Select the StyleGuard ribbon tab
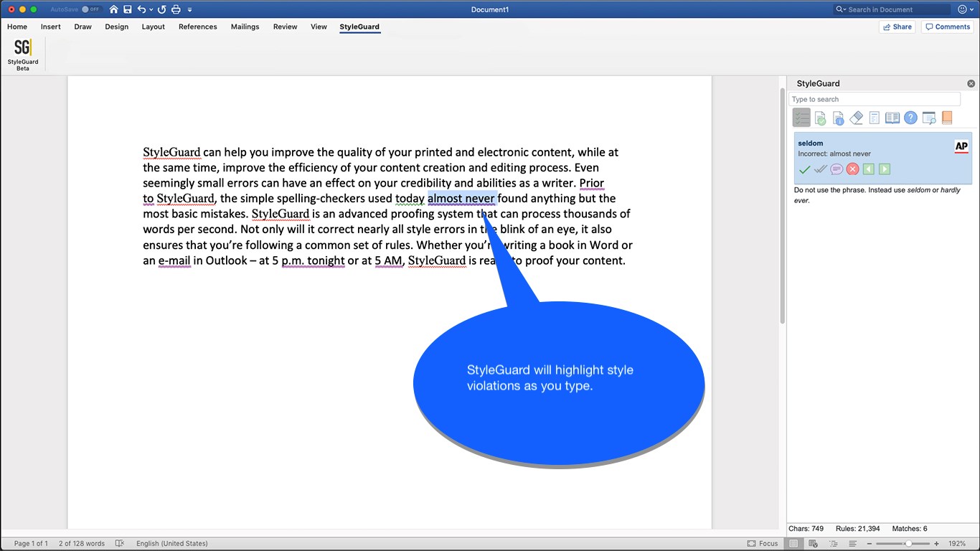The width and height of the screenshot is (980, 551). point(359,27)
